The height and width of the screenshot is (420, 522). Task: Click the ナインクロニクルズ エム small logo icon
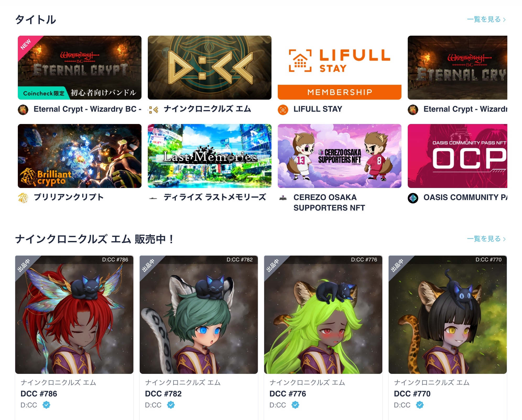tap(153, 110)
